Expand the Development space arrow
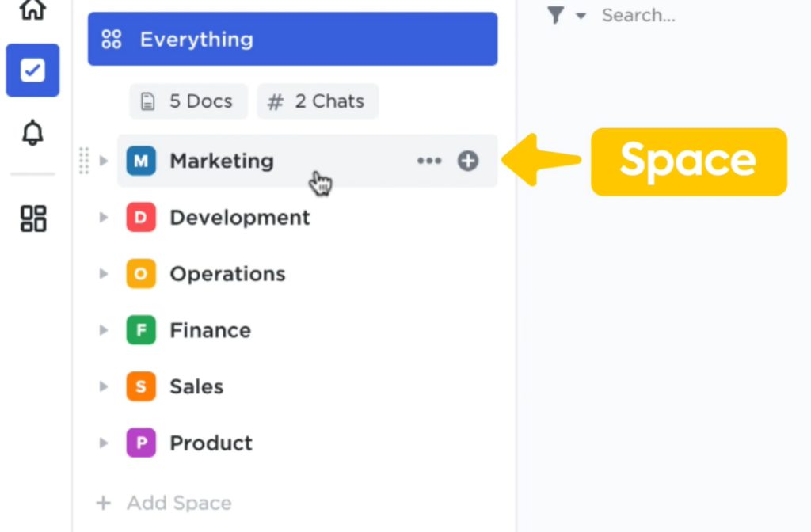The image size is (811, 532). point(104,217)
